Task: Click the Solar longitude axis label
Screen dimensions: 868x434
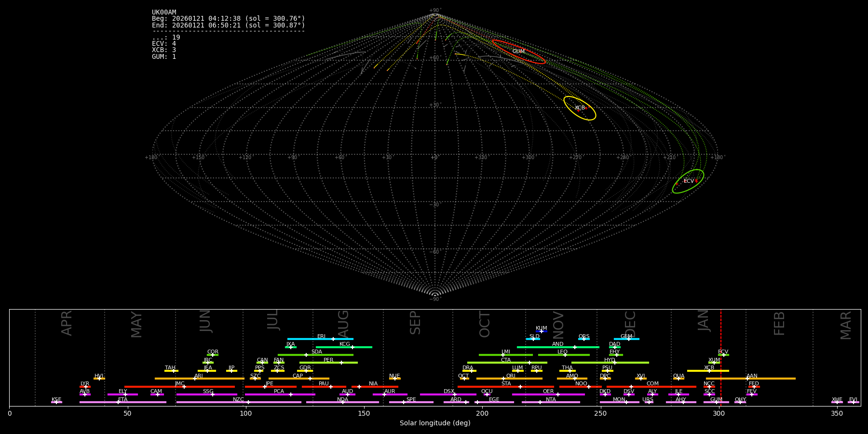Action: coord(435,423)
